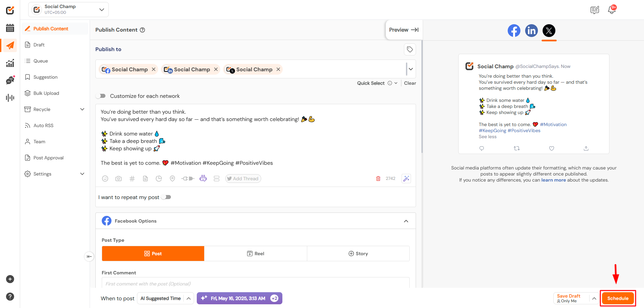This screenshot has width=644, height=308.
Task: Expand the Settings menu
Action: click(82, 174)
